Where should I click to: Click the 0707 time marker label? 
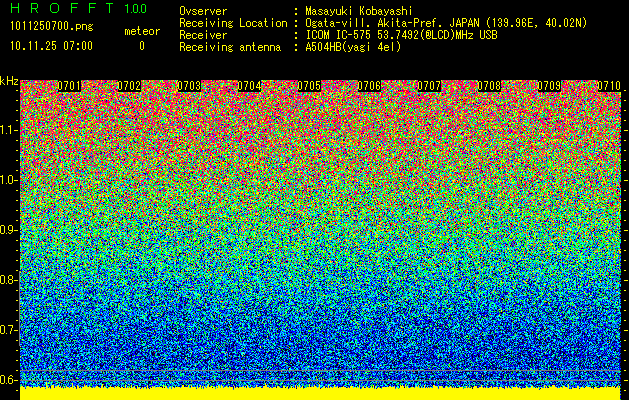click(x=429, y=86)
